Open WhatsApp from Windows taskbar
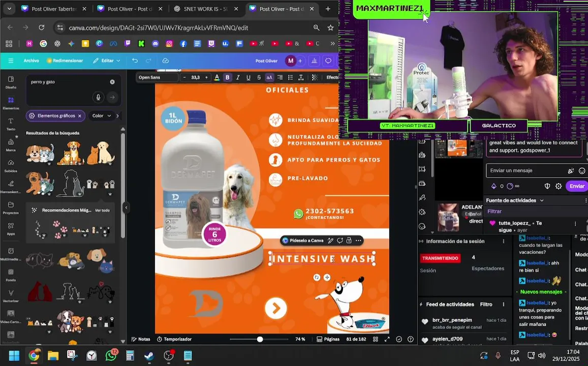 click(x=111, y=355)
